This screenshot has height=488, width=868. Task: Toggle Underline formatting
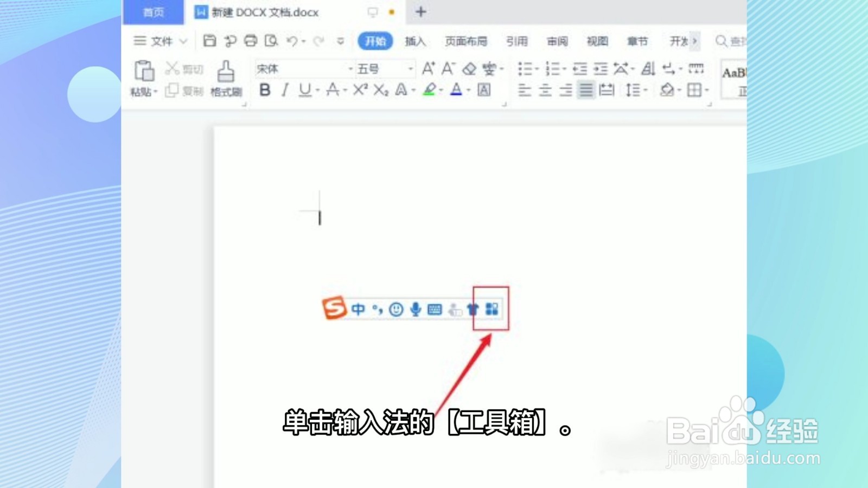pyautogui.click(x=305, y=89)
